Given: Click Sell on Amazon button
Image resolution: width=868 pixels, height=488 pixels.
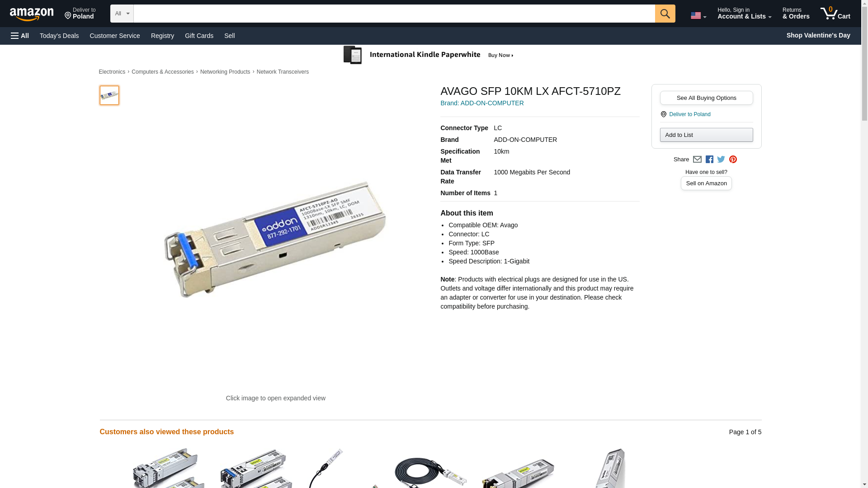Looking at the screenshot, I should click(x=706, y=183).
